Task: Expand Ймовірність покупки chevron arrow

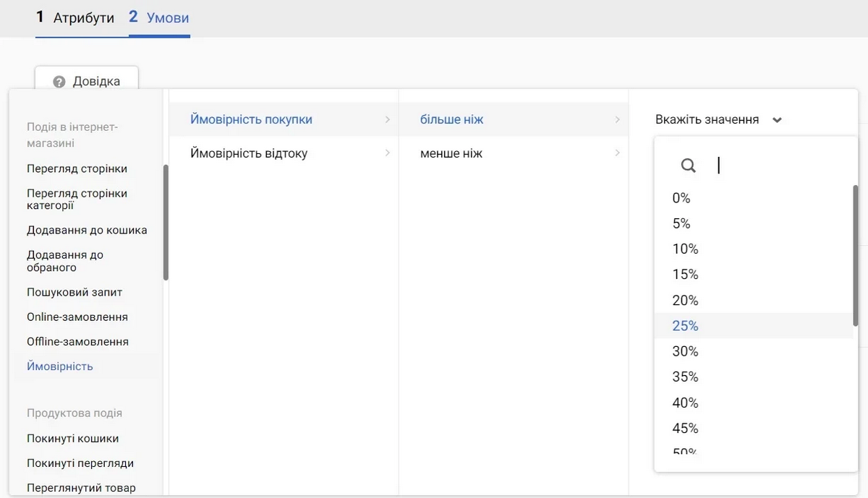Action: 388,120
